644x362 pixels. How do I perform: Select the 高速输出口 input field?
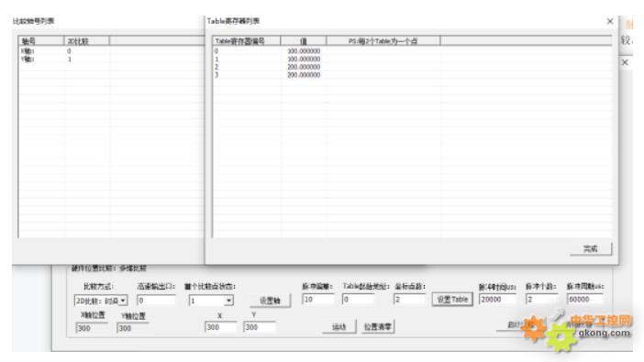point(156,301)
